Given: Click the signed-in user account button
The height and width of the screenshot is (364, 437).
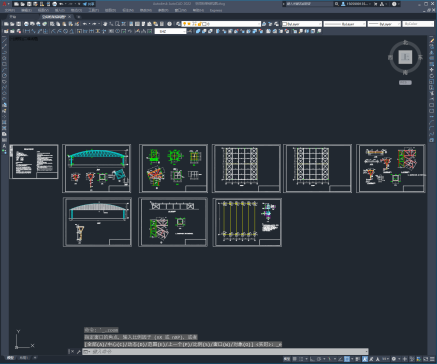Looking at the screenshot, I should 355,4.
